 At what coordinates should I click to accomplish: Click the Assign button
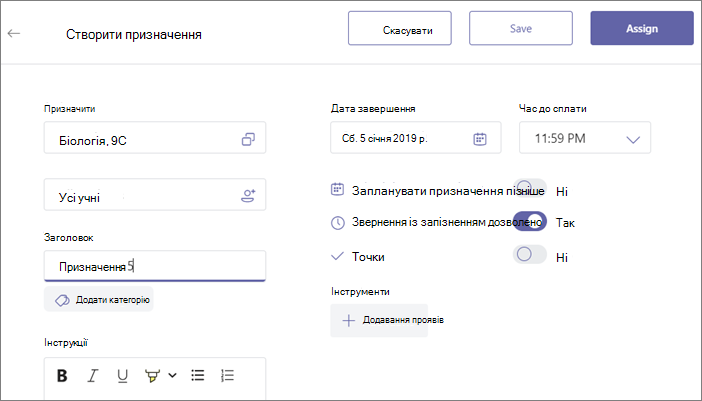pos(642,28)
